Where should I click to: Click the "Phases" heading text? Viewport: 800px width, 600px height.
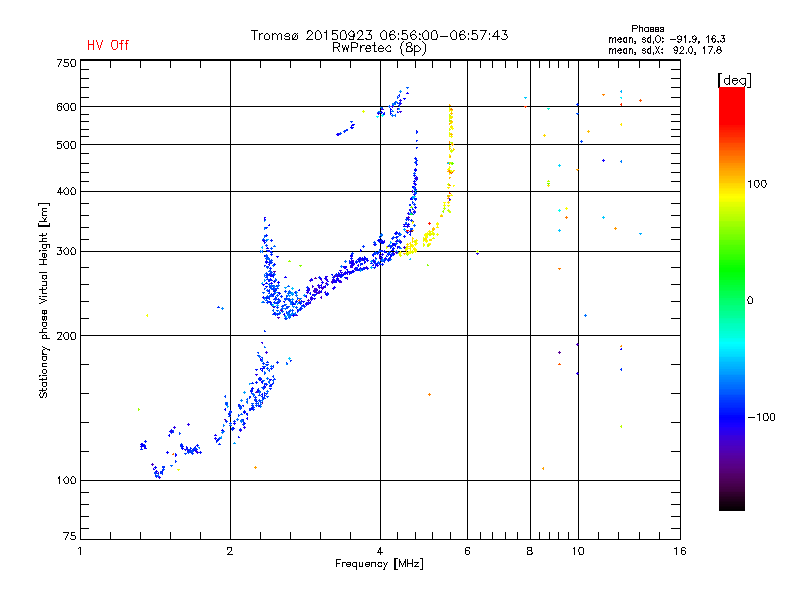click(647, 29)
